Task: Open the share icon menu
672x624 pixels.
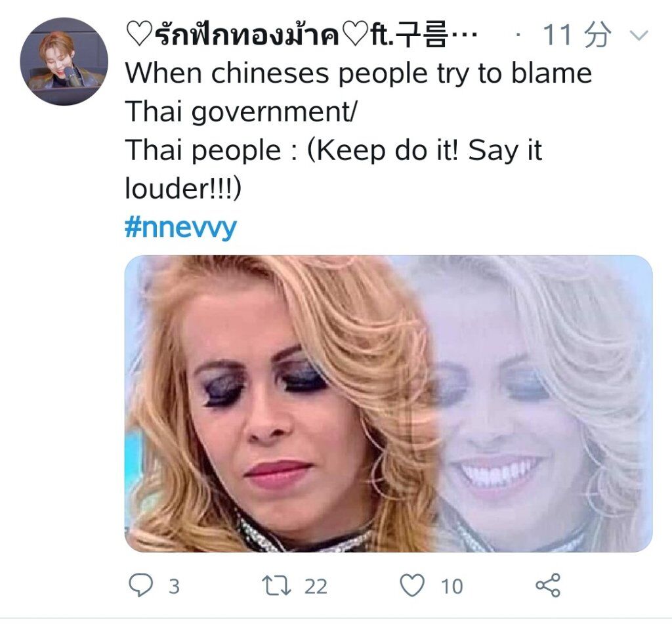Action: 548,585
